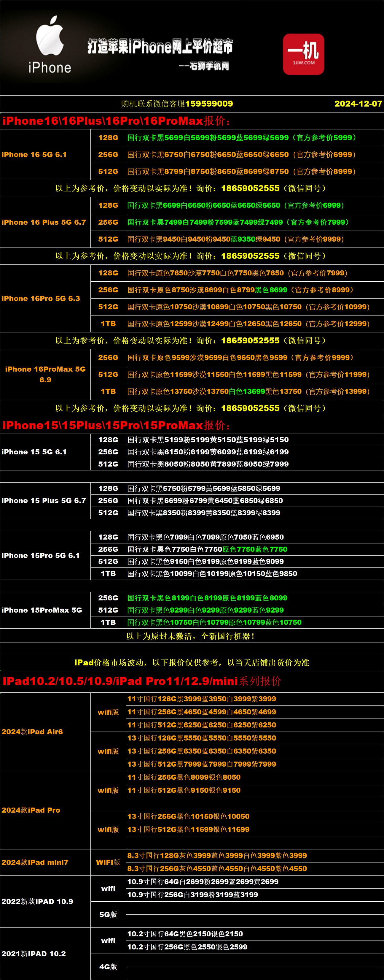Select Air6 13寸国行128G row 黑5550
This screenshot has height=980, width=384.
pyautogui.click(x=254, y=738)
